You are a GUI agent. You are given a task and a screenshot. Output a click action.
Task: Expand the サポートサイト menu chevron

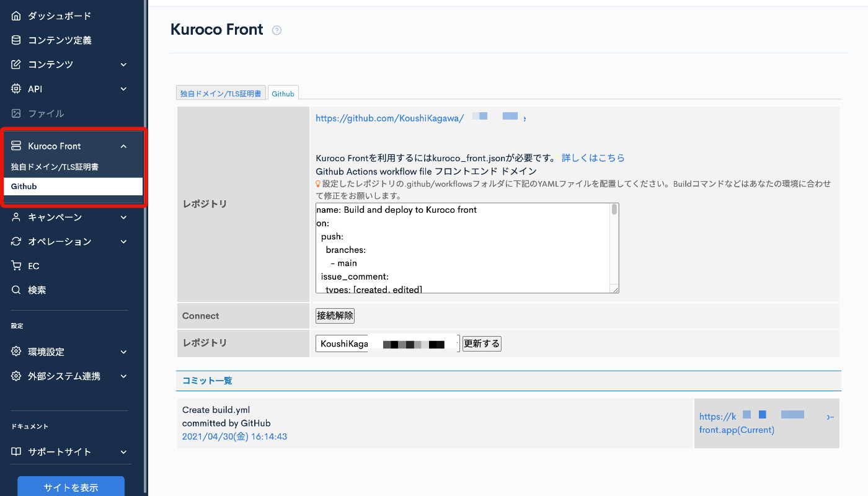pos(123,451)
